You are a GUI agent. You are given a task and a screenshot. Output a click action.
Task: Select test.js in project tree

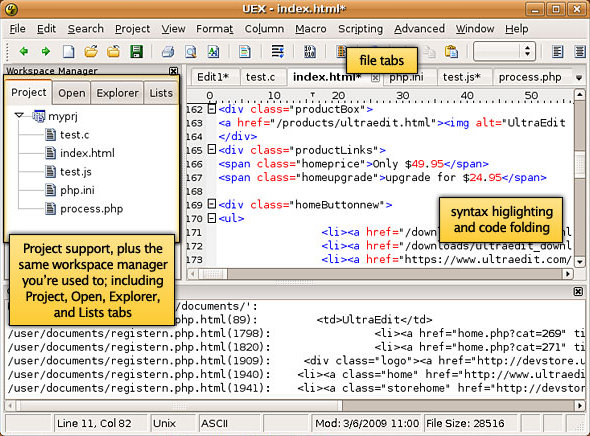[76, 172]
